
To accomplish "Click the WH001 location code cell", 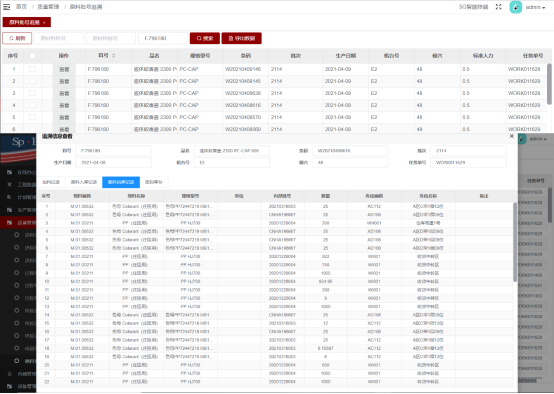I will 374,223.
